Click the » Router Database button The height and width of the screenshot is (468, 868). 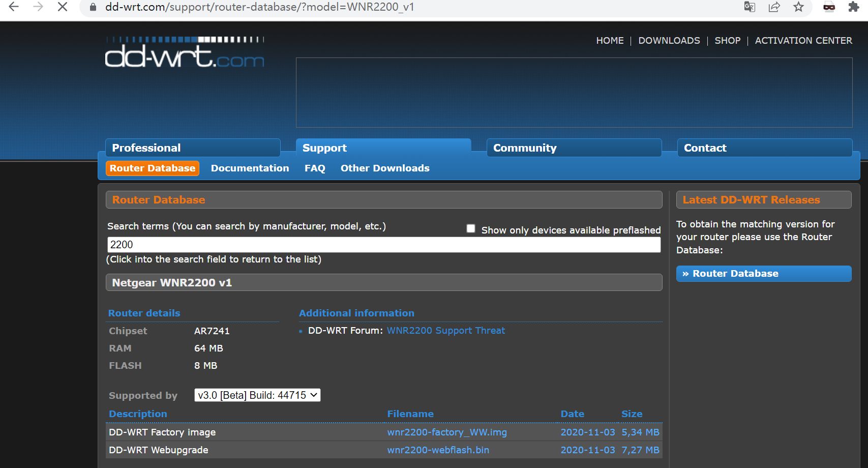tap(763, 274)
